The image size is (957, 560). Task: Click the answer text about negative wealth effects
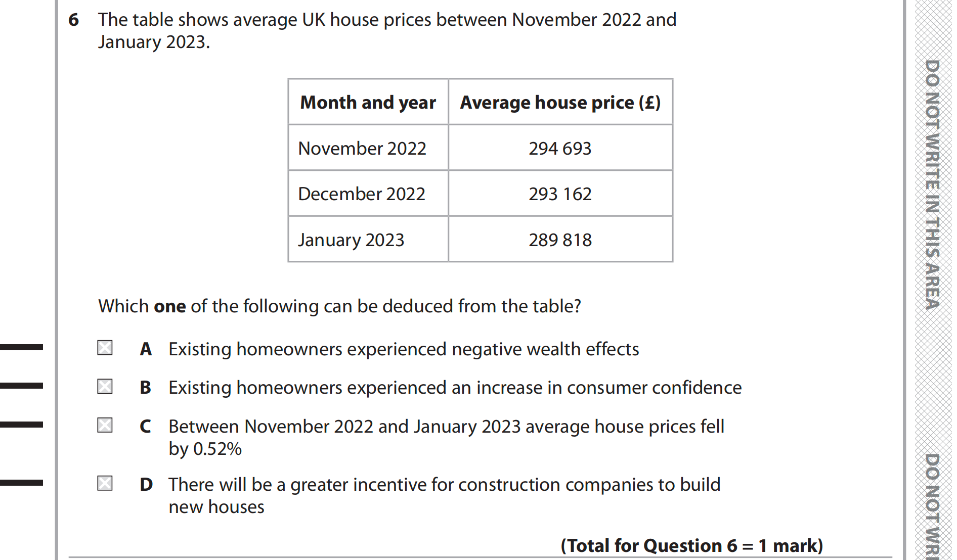point(403,349)
